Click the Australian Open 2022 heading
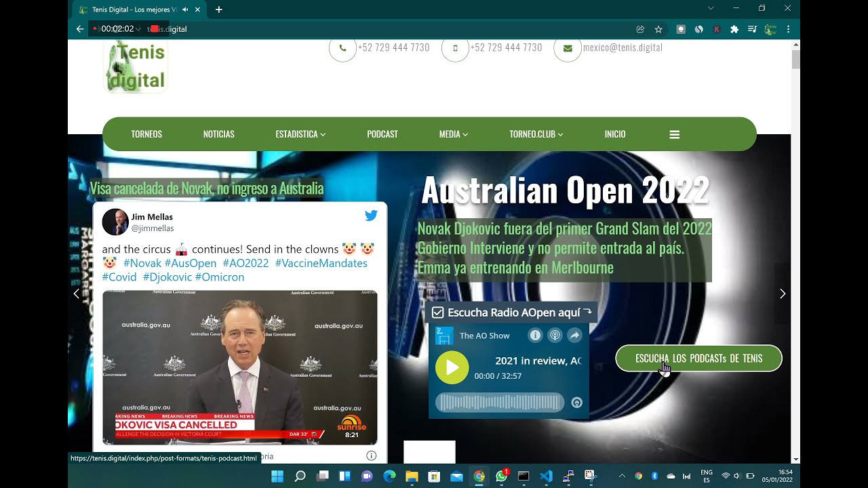The image size is (868, 488). [566, 190]
